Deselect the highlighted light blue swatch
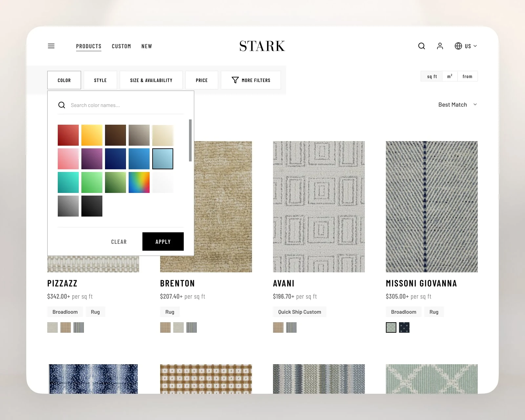 tap(163, 159)
